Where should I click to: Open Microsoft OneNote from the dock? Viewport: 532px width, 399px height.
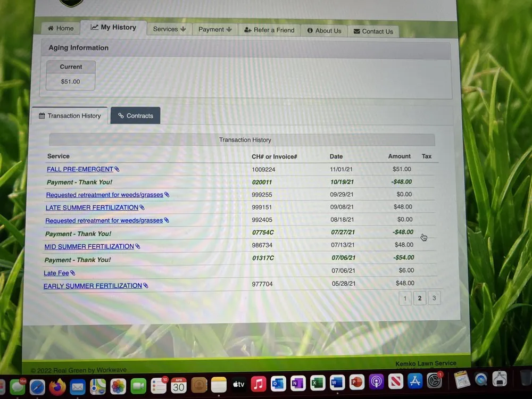tap(298, 384)
